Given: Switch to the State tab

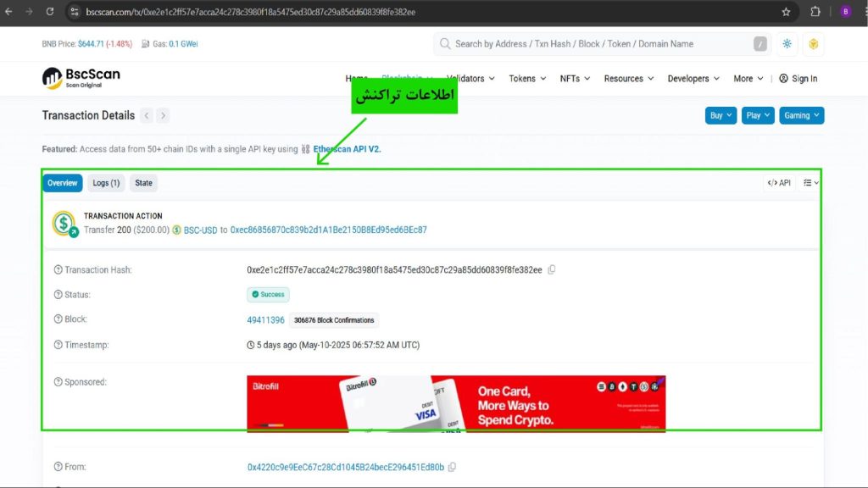Looking at the screenshot, I should pyautogui.click(x=143, y=183).
